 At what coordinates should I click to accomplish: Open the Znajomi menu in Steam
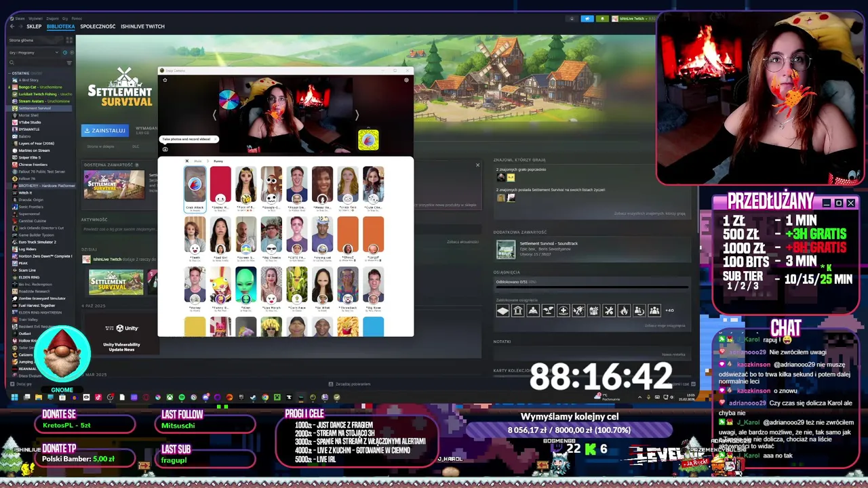[52, 18]
